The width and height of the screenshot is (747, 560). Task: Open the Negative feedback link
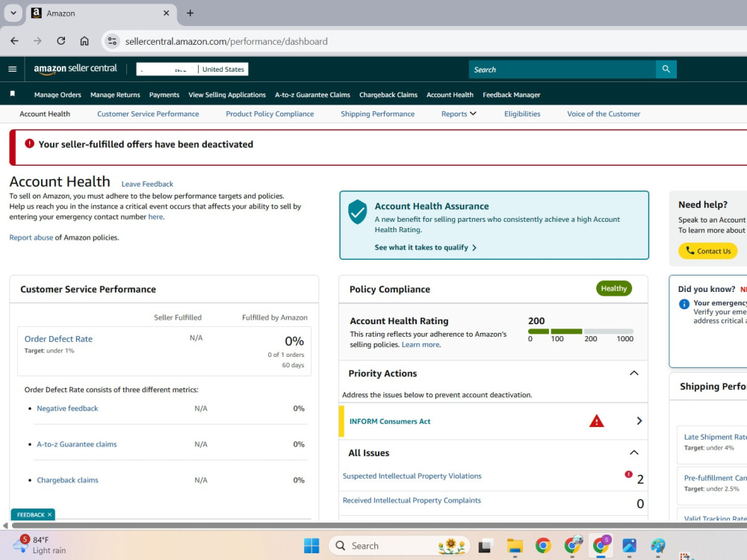point(67,408)
